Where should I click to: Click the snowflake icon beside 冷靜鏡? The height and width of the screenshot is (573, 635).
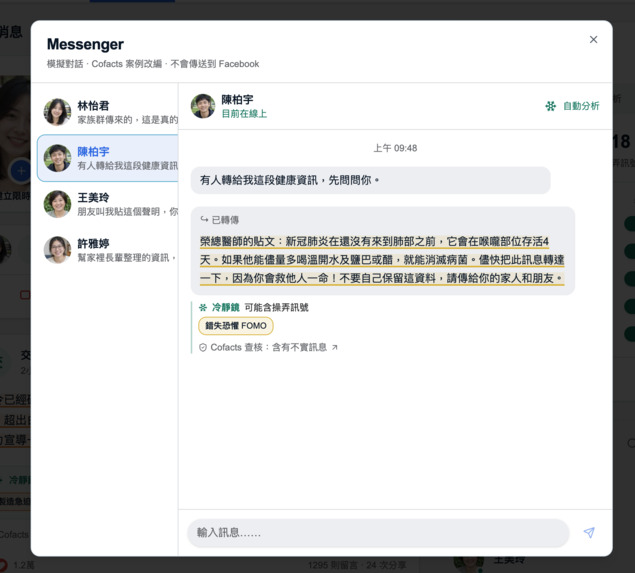point(203,307)
